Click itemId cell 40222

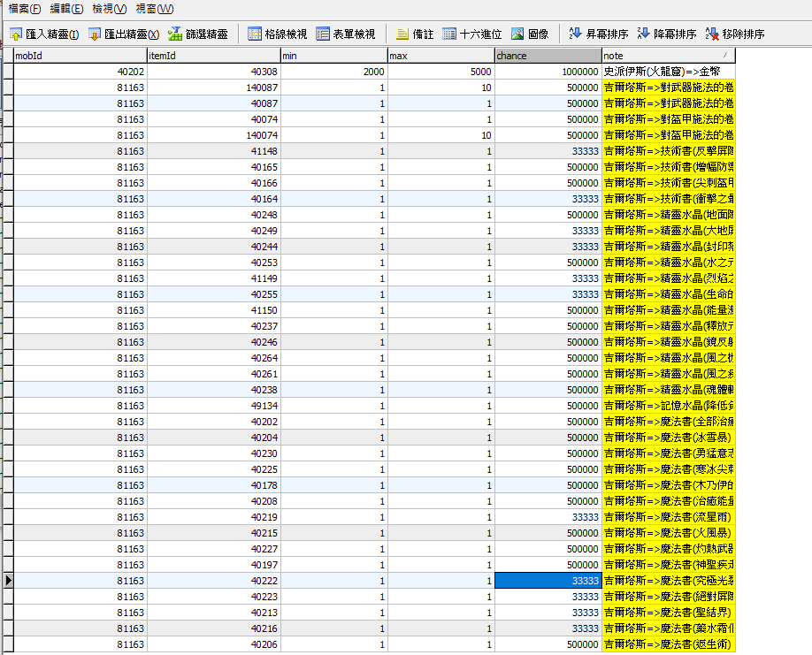click(x=214, y=581)
